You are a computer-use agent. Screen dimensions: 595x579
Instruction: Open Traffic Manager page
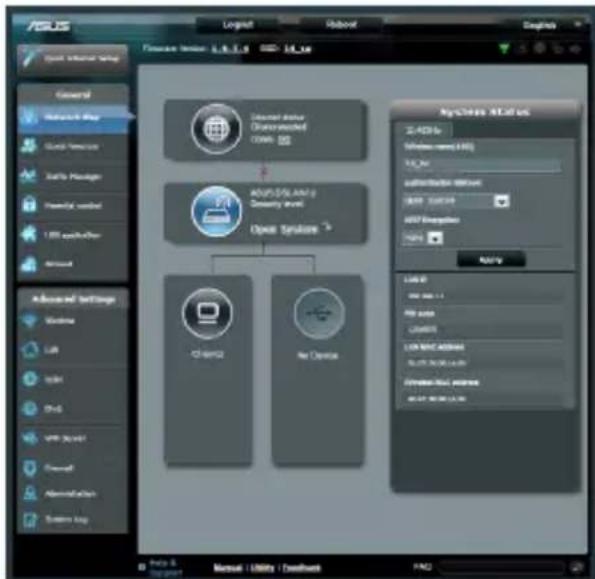72,176
